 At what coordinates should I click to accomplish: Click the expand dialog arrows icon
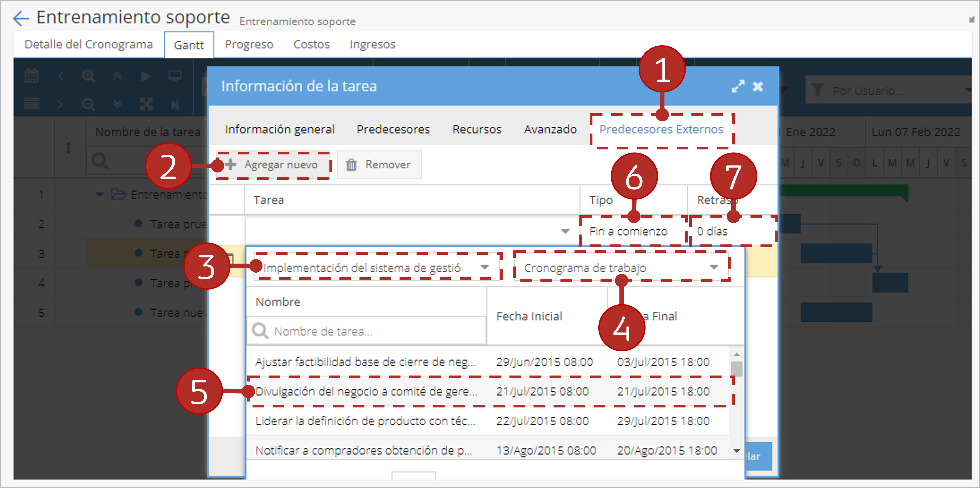point(738,86)
